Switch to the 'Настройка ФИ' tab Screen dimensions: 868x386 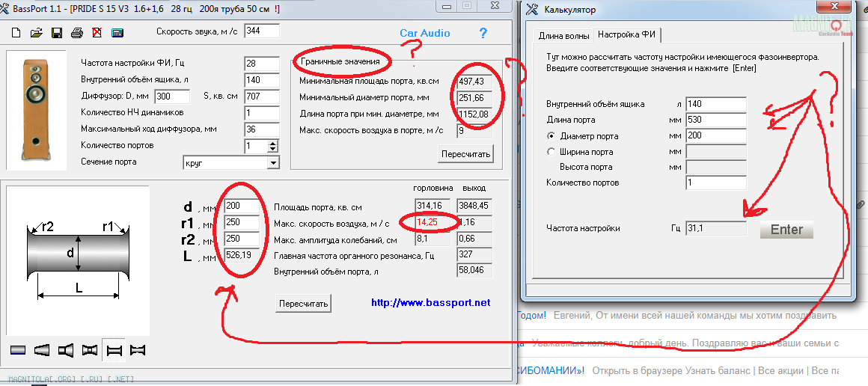coord(627,36)
